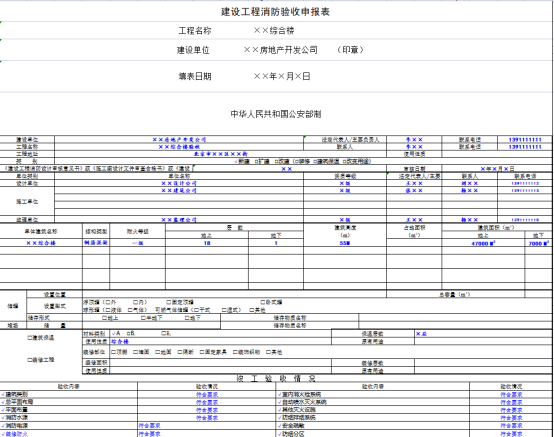This screenshot has height=437, width=554.
Task: Select the address cell 北京市××区××街
Action: 221,154
